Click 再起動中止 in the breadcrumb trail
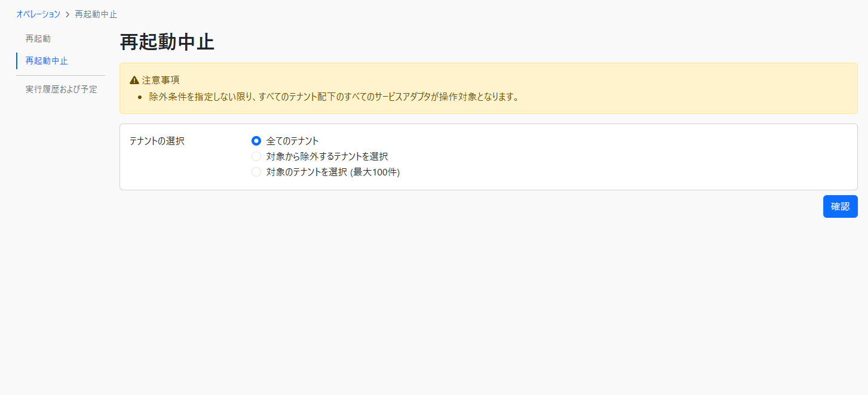 [96, 14]
